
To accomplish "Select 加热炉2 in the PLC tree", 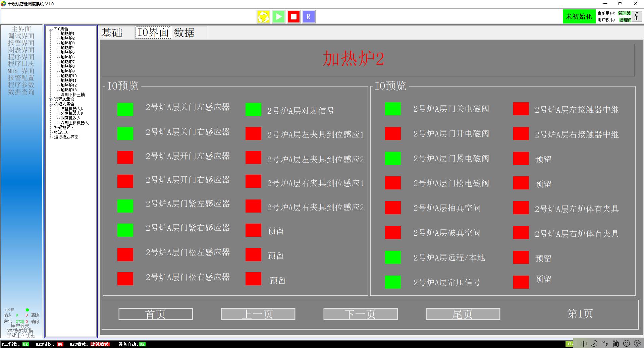I will click(67, 39).
